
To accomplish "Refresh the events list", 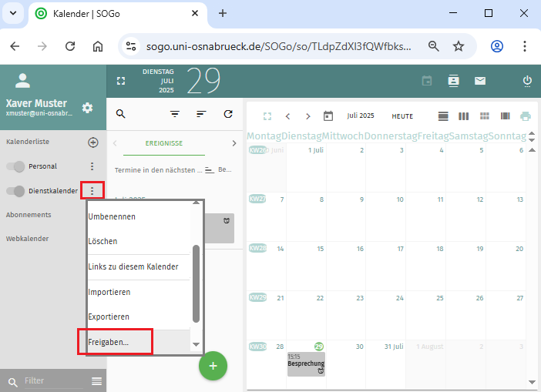I will pyautogui.click(x=227, y=114).
